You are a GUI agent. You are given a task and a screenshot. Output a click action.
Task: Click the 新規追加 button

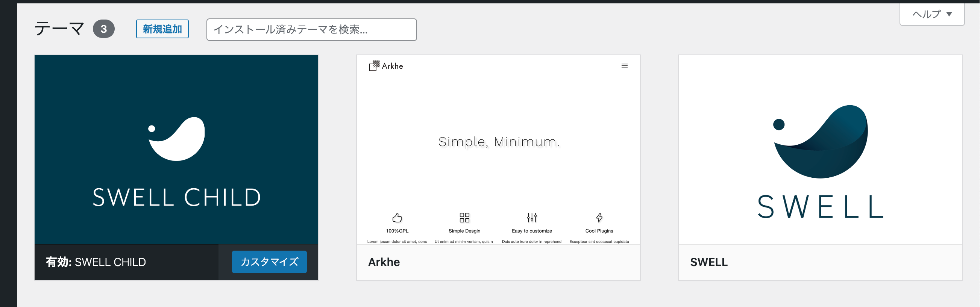[x=162, y=29]
